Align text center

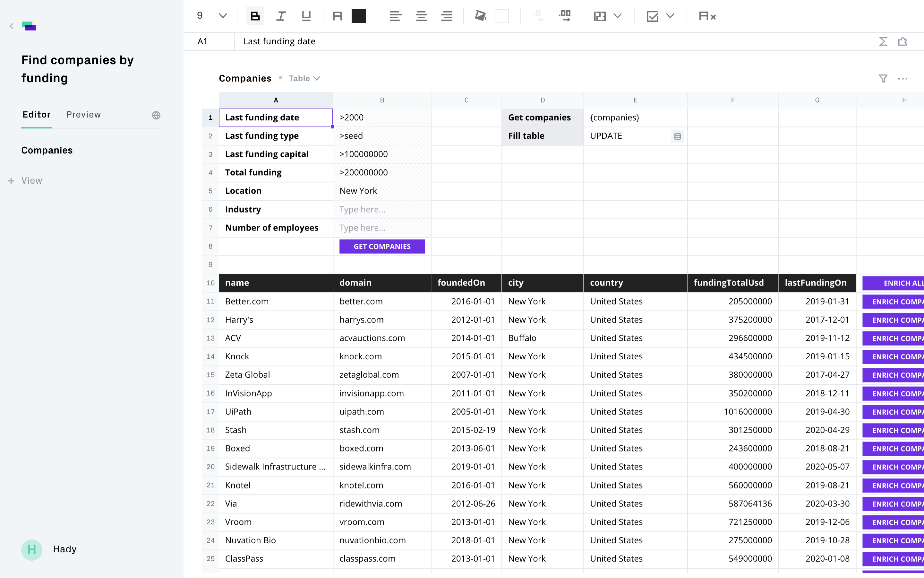point(421,16)
